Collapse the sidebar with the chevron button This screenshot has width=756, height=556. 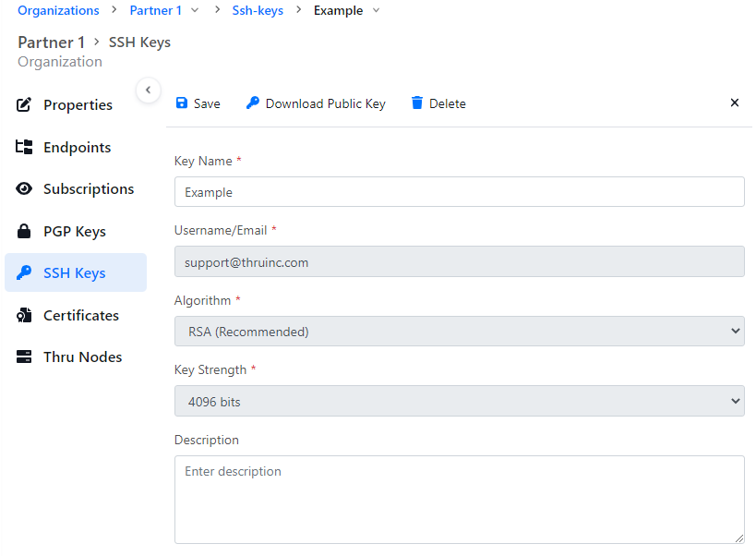(x=148, y=90)
